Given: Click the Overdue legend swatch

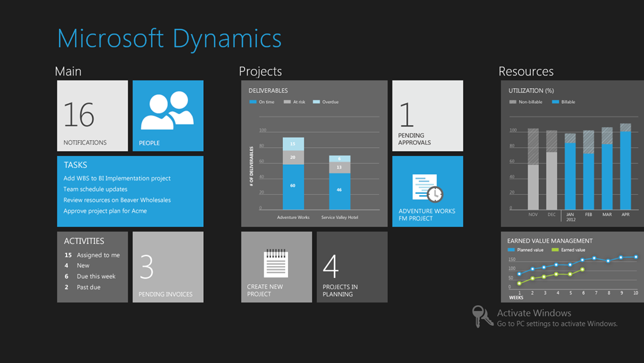Looking at the screenshot, I should pos(316,102).
